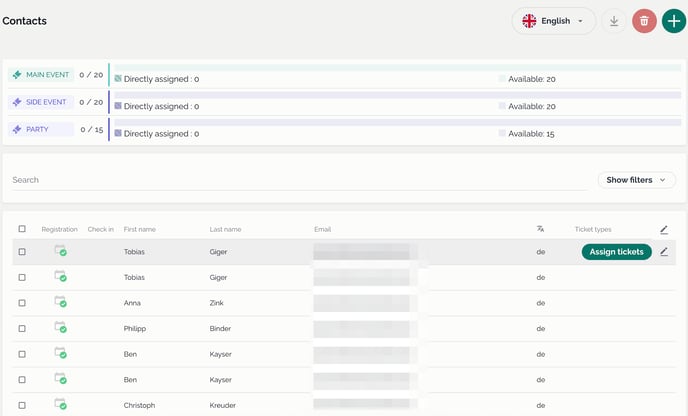
Task: Click the translate language column header icon
Action: pyautogui.click(x=541, y=229)
